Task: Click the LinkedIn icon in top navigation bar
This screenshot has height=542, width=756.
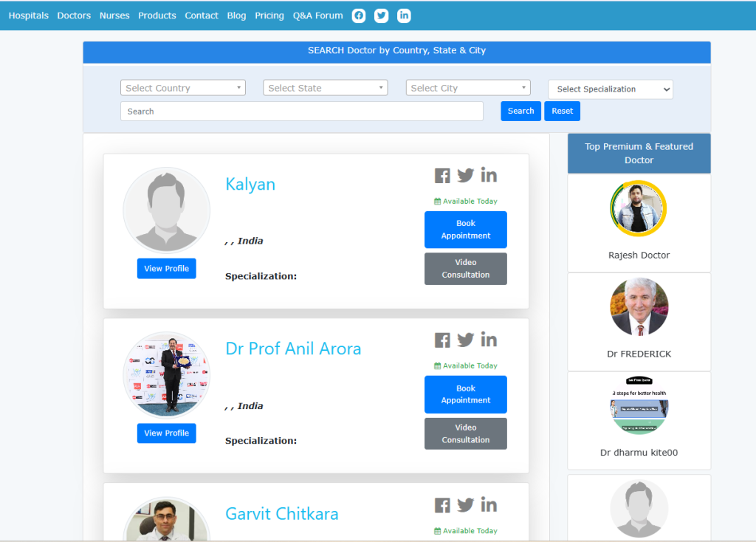Action: pos(404,16)
